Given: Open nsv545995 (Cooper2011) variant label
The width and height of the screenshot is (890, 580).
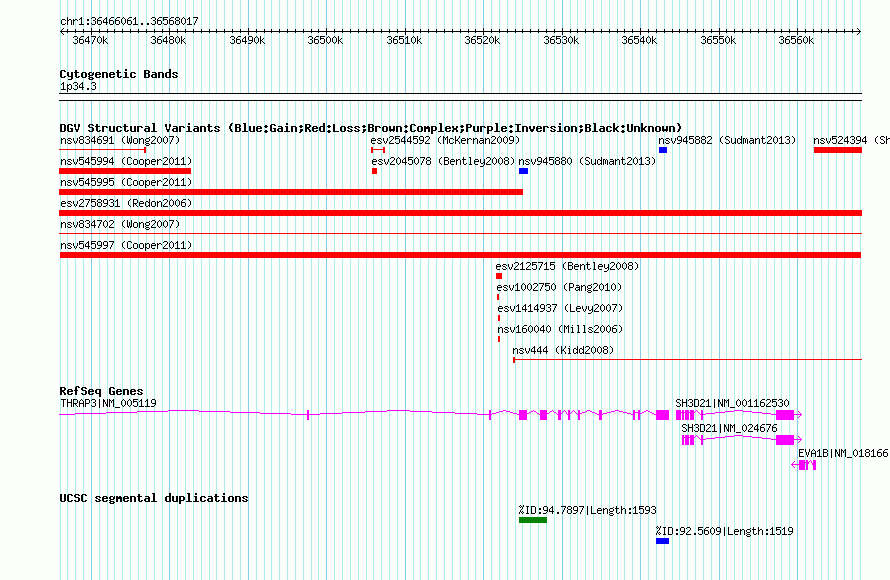Looking at the screenshot, I should 126,182.
